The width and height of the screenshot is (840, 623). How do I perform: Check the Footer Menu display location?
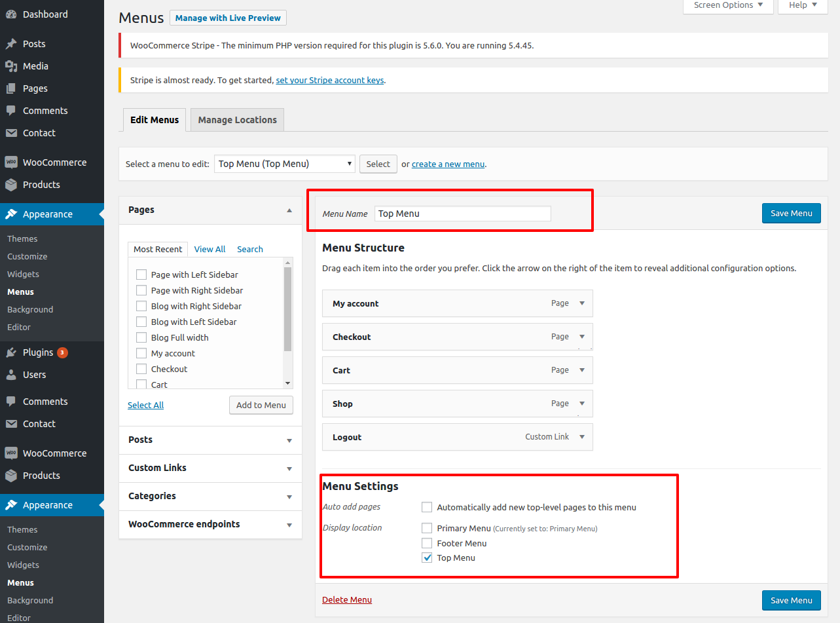[427, 543]
